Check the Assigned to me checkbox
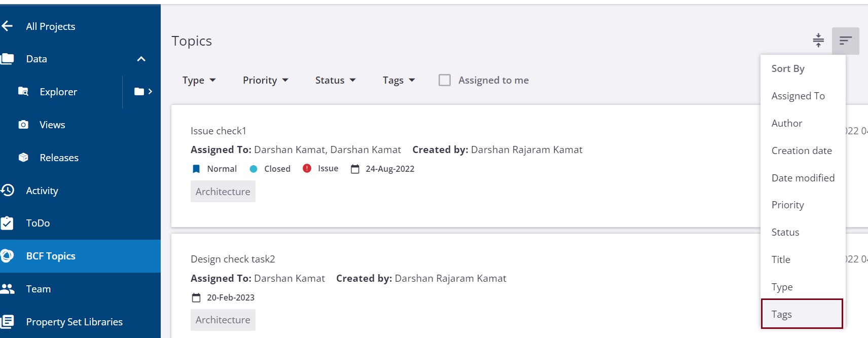The height and width of the screenshot is (338, 868). (x=445, y=80)
